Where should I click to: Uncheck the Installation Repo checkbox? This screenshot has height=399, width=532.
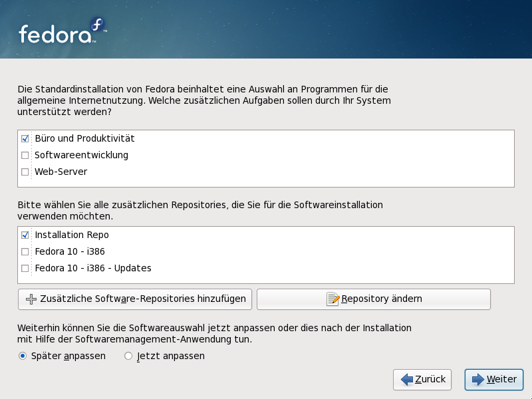coord(25,235)
